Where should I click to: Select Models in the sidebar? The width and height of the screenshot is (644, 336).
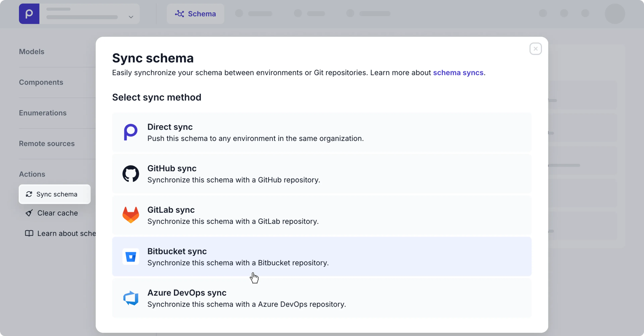click(x=32, y=52)
